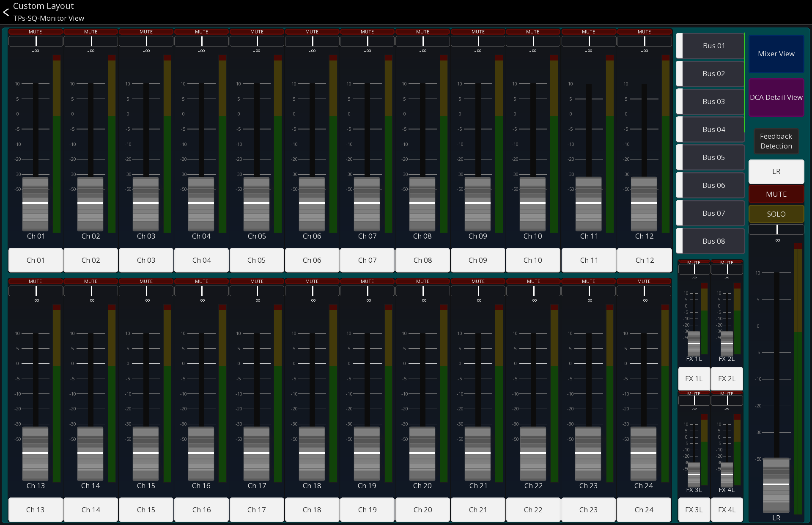Open Feedback Detection
This screenshot has width=812, height=525.
click(x=776, y=141)
